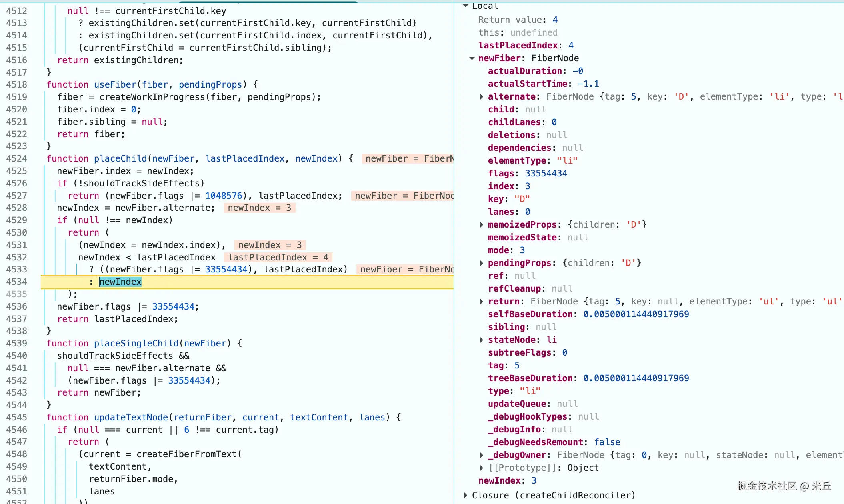844x504 pixels.
Task: Click the inline value 'lastPlacedIndex = 4'
Action: tap(278, 257)
